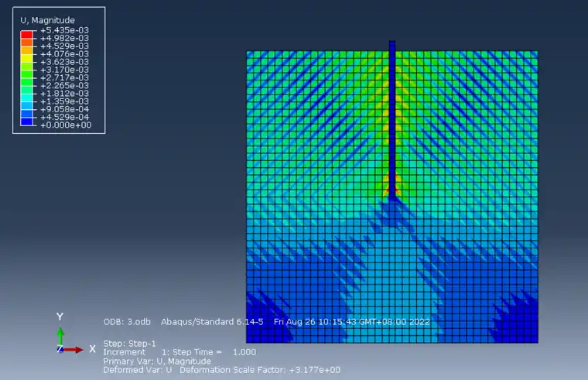Click the 'U, Magnitude' legend title
Image resolution: width=588 pixels, height=380 pixels.
tap(48, 20)
